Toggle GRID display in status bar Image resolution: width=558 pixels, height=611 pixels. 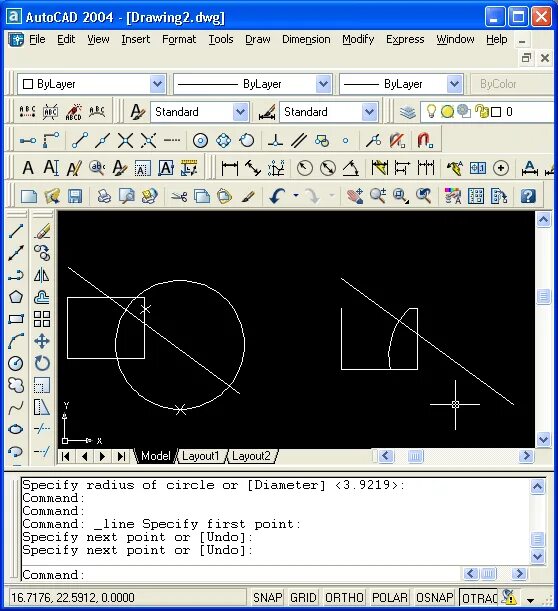303,597
